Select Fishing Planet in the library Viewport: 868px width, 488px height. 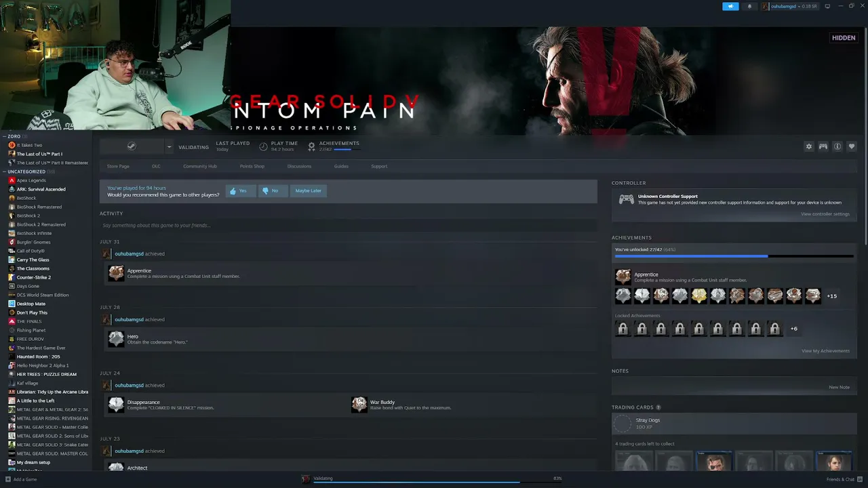[x=31, y=330]
